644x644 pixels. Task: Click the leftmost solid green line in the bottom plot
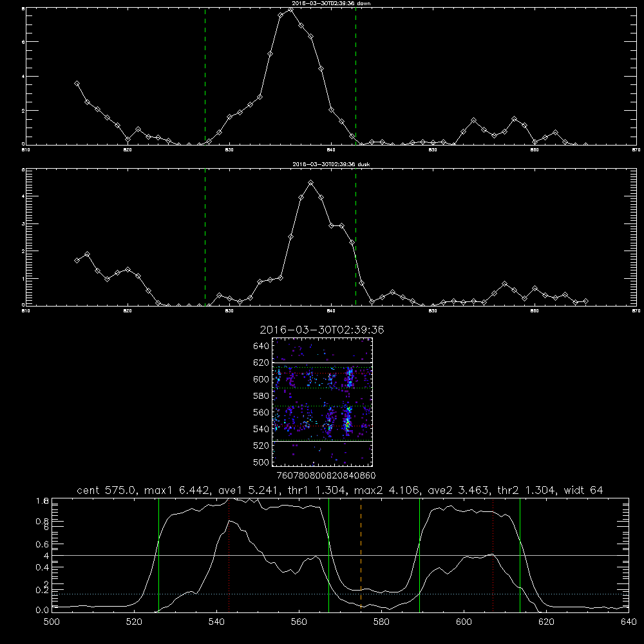click(x=158, y=555)
